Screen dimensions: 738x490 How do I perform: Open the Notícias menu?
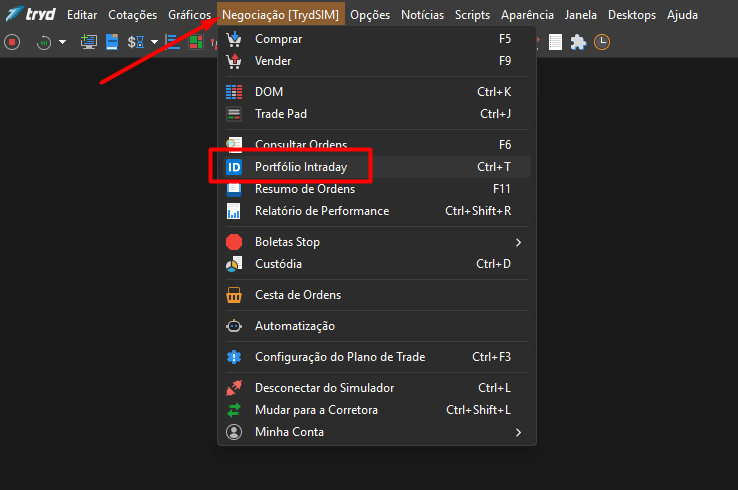tap(423, 15)
